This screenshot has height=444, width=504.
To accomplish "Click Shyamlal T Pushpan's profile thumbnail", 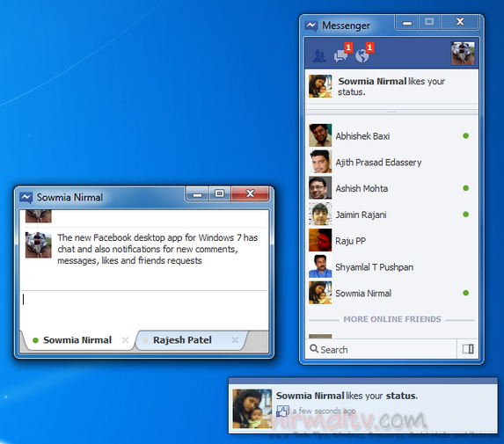I will tap(320, 266).
